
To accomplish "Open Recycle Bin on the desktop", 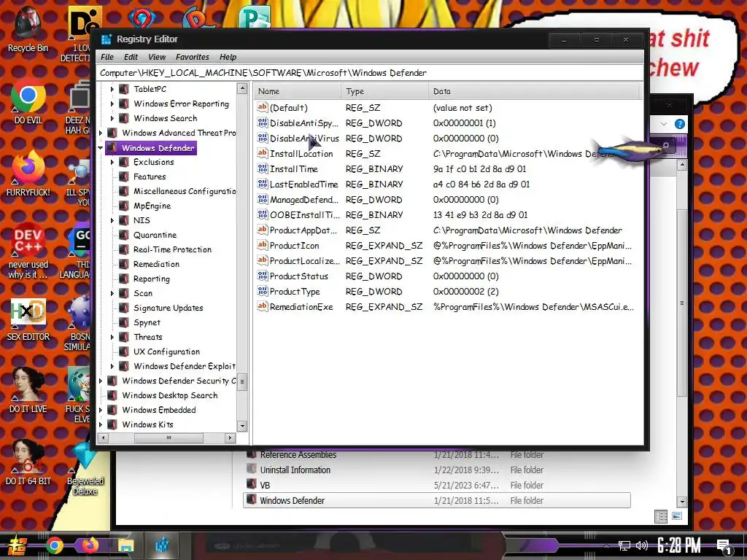I will point(28,29).
